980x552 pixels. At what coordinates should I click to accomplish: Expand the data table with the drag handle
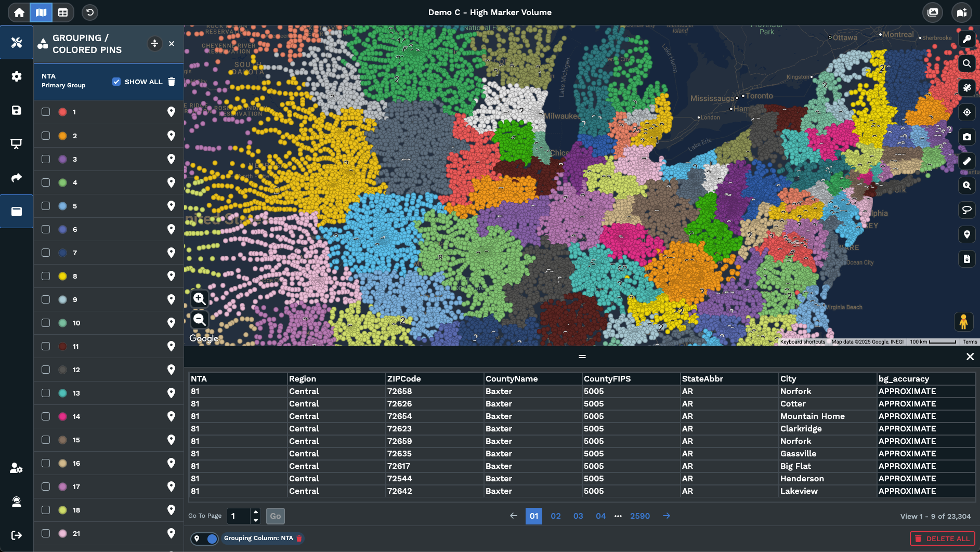tap(582, 357)
